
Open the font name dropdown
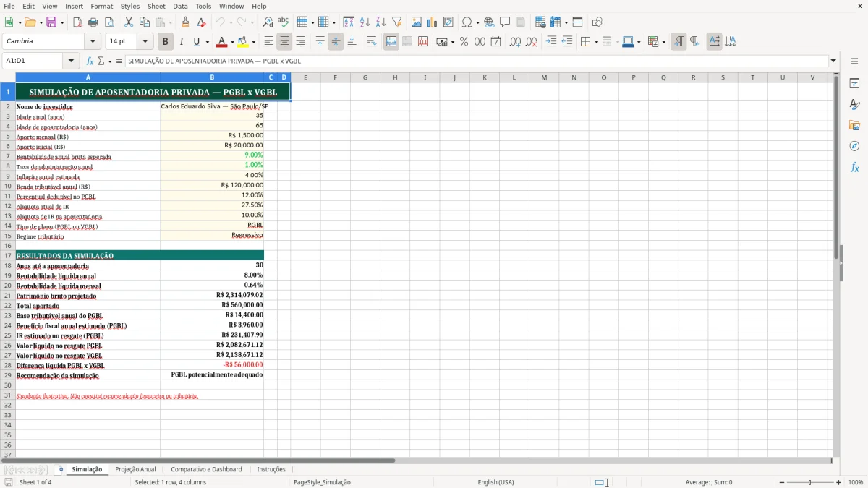pyautogui.click(x=93, y=42)
